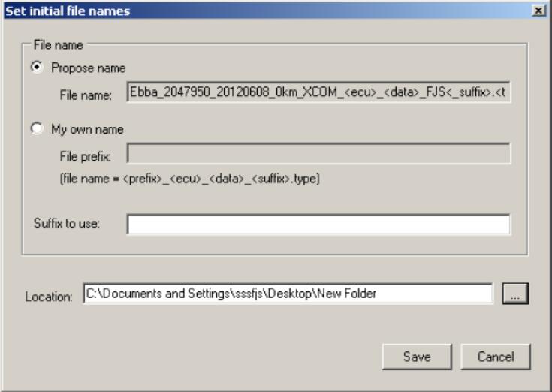Click the Save button
The width and height of the screenshot is (552, 392).
click(x=417, y=357)
